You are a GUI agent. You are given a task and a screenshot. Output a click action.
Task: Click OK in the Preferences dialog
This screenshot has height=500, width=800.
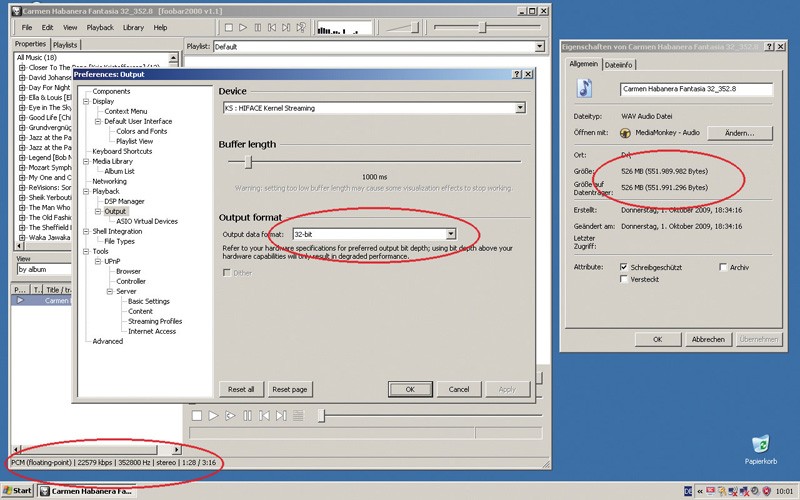(410, 389)
